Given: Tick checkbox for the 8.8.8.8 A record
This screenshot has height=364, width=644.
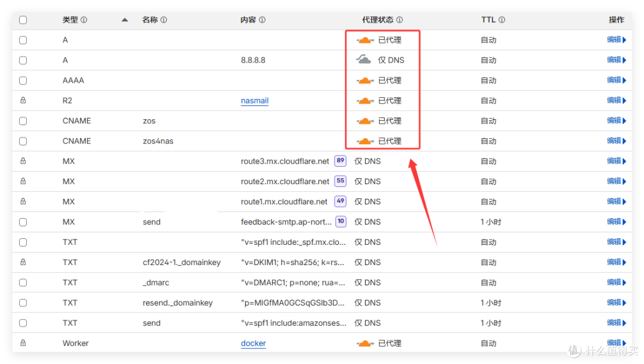Looking at the screenshot, I should click(23, 60).
